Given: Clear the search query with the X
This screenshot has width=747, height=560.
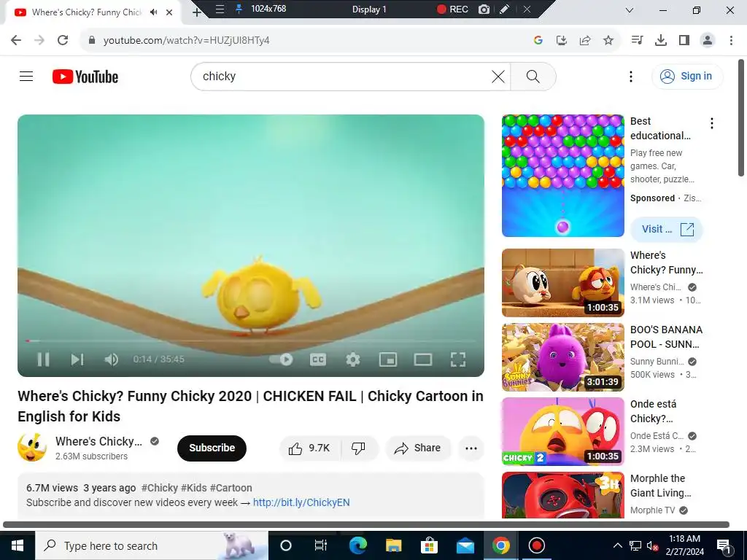Looking at the screenshot, I should [498, 76].
